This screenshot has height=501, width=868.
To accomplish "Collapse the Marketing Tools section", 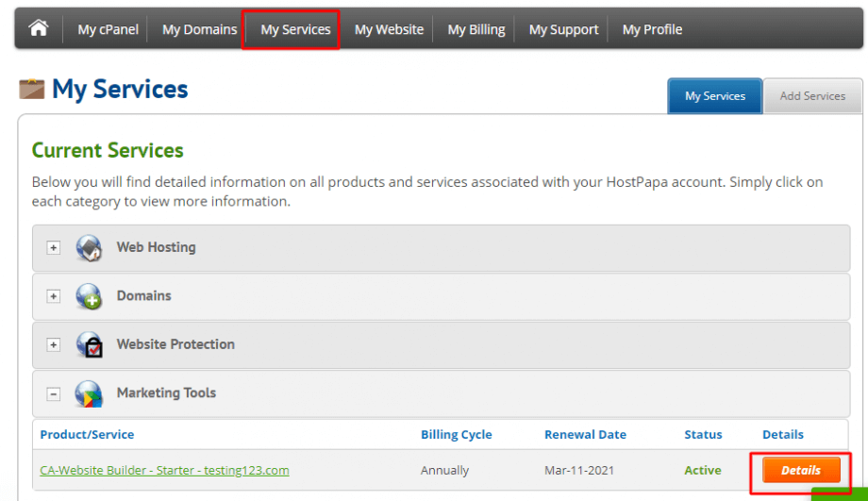I will point(53,394).
